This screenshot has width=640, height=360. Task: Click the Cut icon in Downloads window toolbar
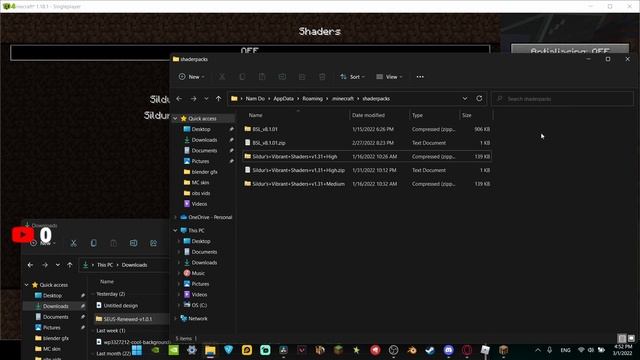[73, 243]
